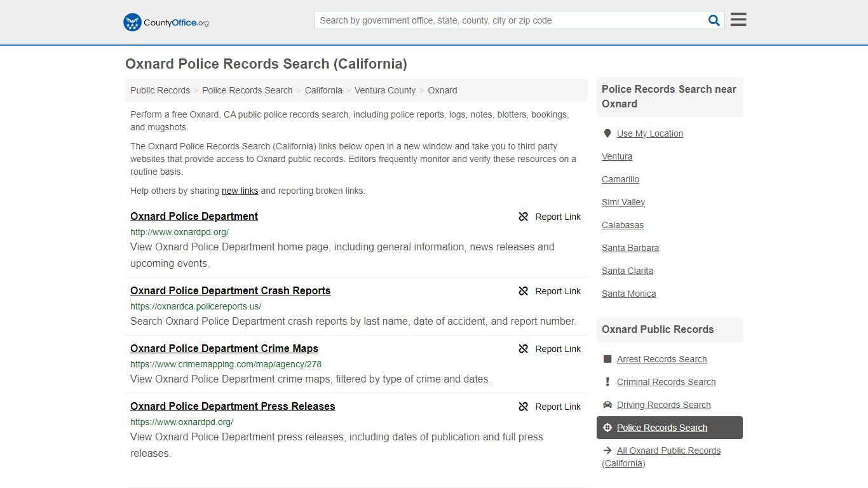868x488 pixels.
Task: Click arrow icon by All Oxnard Public Records
Action: pyautogui.click(x=607, y=451)
